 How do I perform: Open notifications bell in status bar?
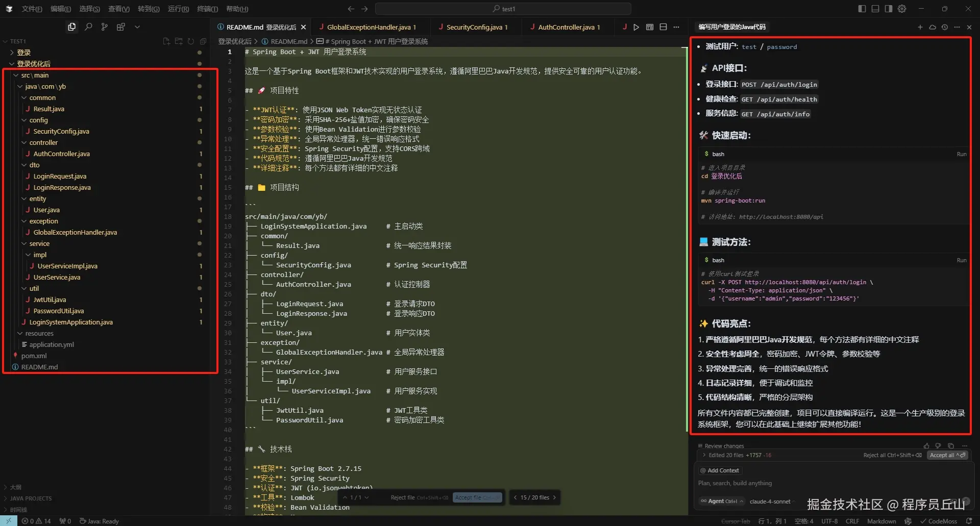[969, 521]
